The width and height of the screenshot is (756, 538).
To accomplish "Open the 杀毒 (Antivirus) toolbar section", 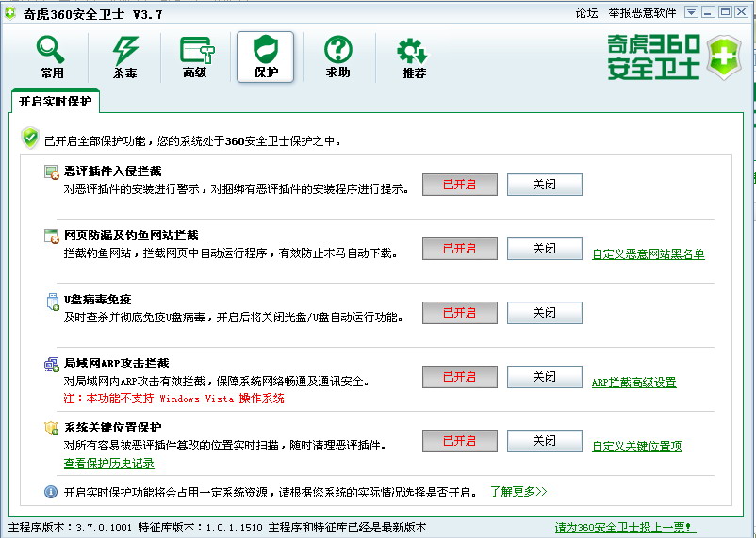I will [x=124, y=57].
